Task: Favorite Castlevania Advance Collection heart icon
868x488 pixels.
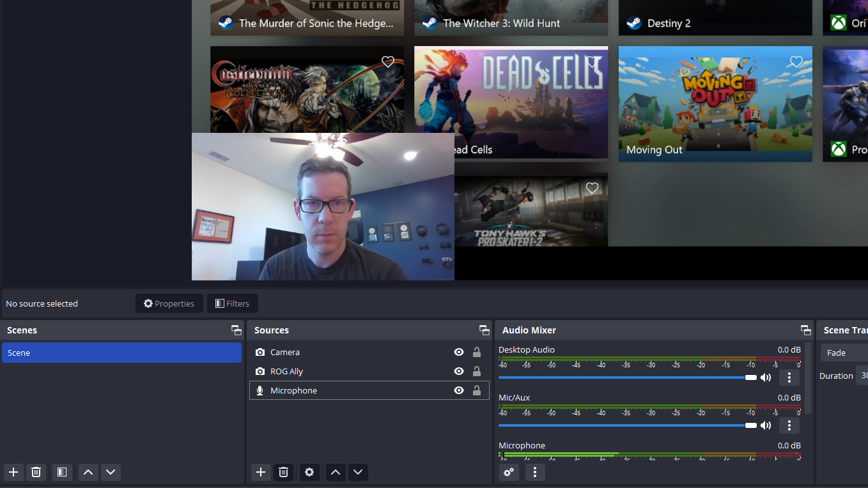Action: tap(388, 62)
